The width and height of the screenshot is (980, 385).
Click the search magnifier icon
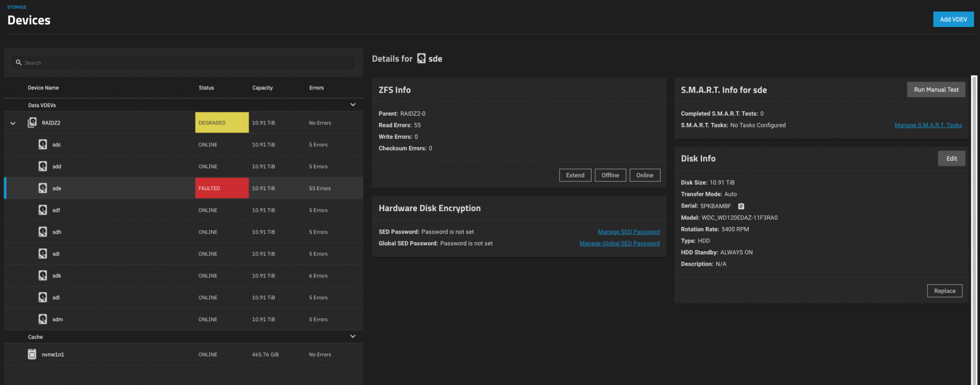tap(19, 63)
